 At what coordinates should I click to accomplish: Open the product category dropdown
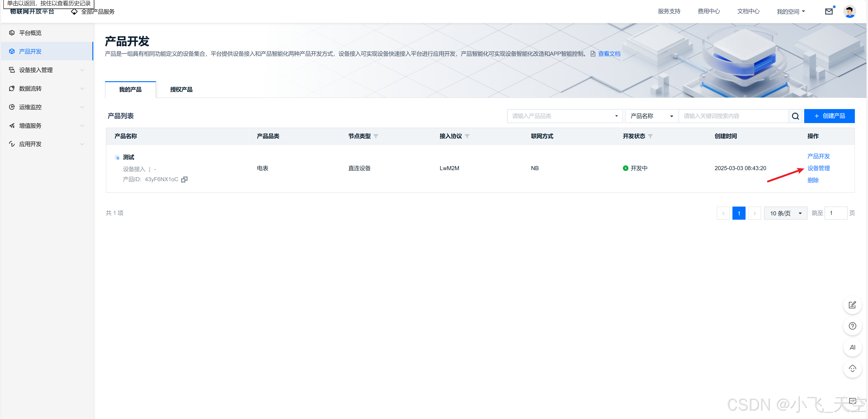(x=565, y=116)
